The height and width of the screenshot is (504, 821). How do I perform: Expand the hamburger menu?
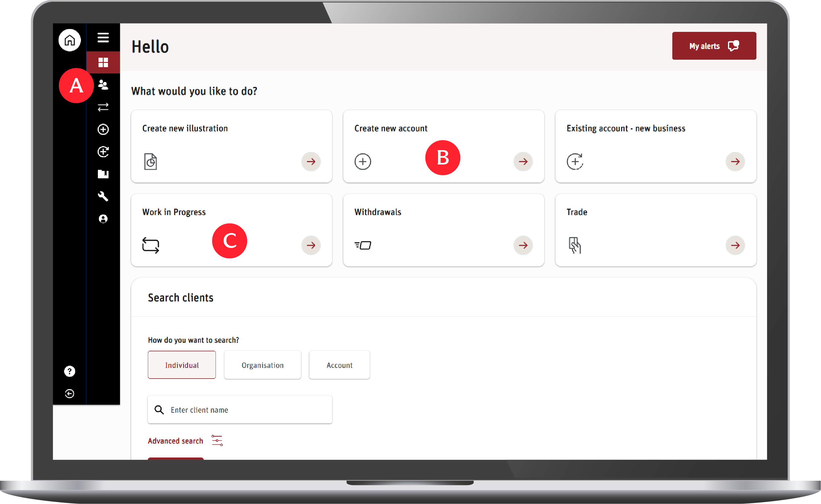click(x=103, y=38)
